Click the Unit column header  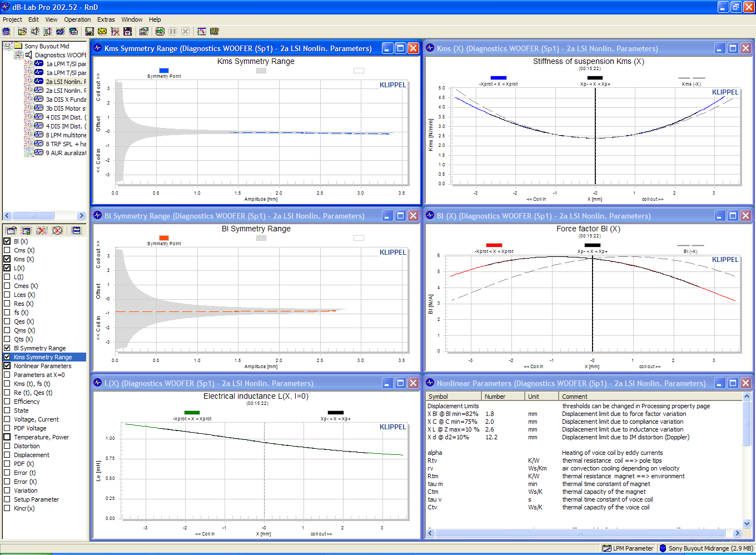pos(542,397)
